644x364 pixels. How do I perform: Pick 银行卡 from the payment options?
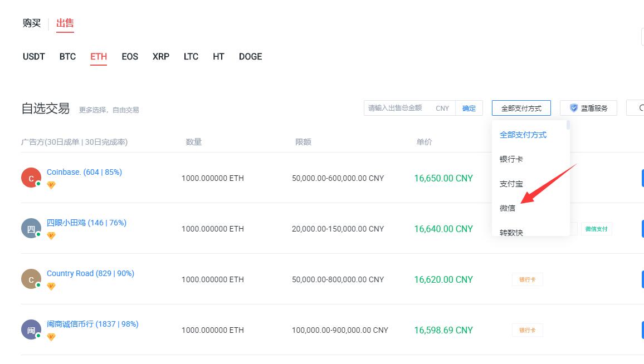tap(511, 159)
